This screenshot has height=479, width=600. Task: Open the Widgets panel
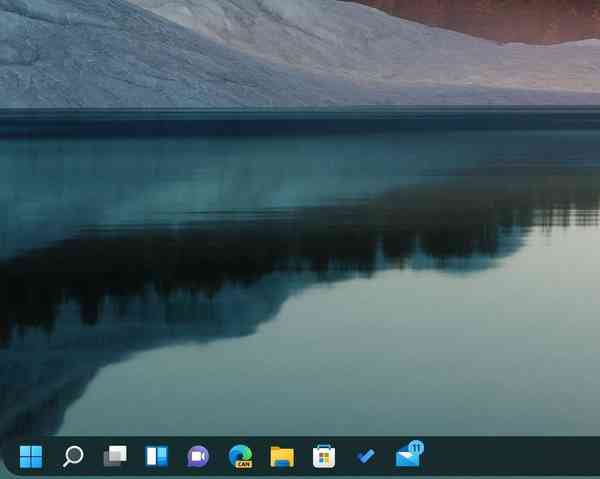(x=157, y=457)
